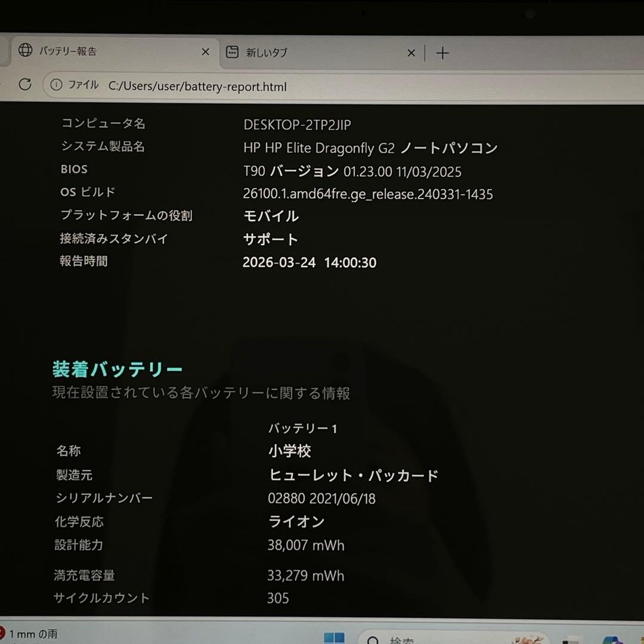Select serial number 02880 2021/06/18
The width and height of the screenshot is (644, 644).
point(321,499)
